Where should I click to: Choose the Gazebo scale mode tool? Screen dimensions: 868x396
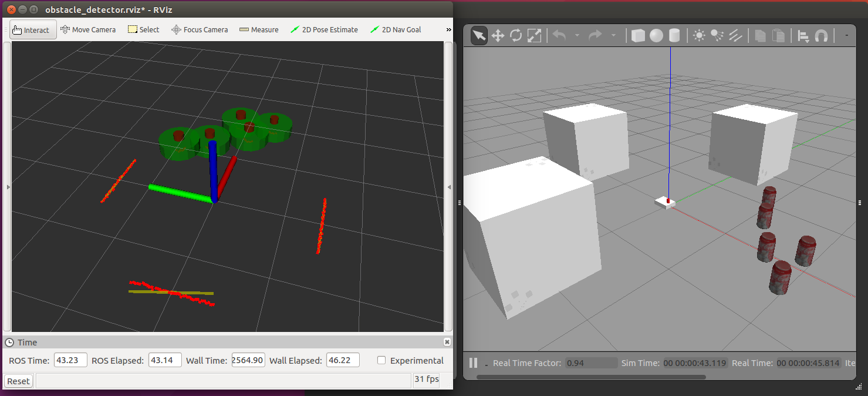pyautogui.click(x=534, y=36)
